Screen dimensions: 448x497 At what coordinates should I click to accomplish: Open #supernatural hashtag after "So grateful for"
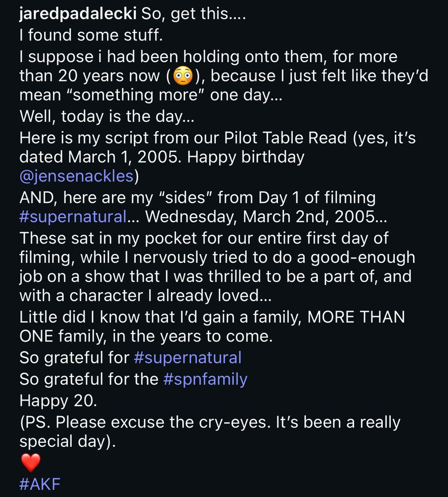tap(187, 357)
